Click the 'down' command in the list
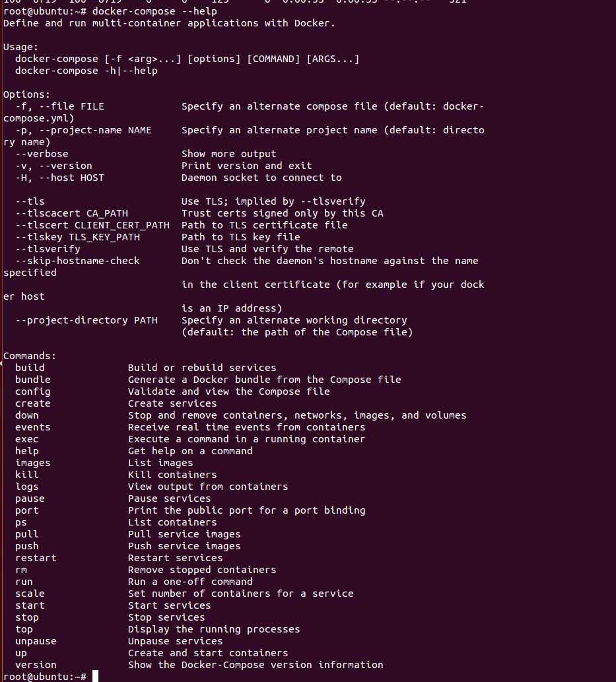Viewport: 616px width, 682px height. point(26,415)
